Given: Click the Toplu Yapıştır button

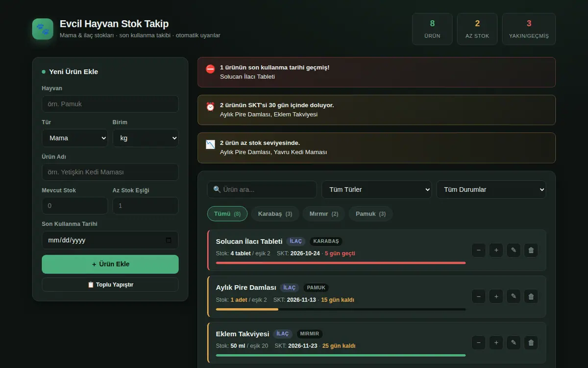Looking at the screenshot, I should pos(110,285).
